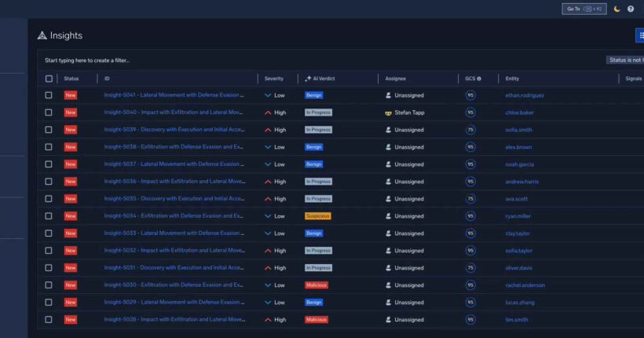The image size is (644, 338).
Task: Check the box for Insight-5036 row
Action: [x=49, y=182]
